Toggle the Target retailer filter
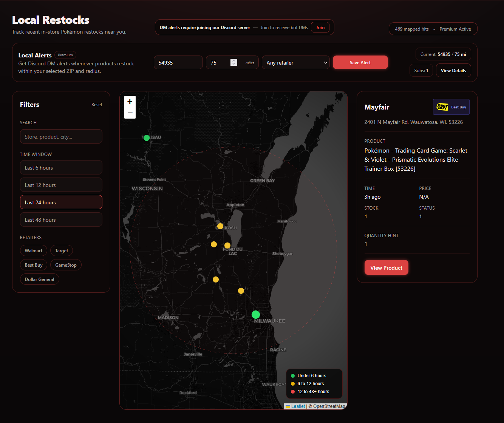Screen dimensions: 504x423 coord(62,251)
